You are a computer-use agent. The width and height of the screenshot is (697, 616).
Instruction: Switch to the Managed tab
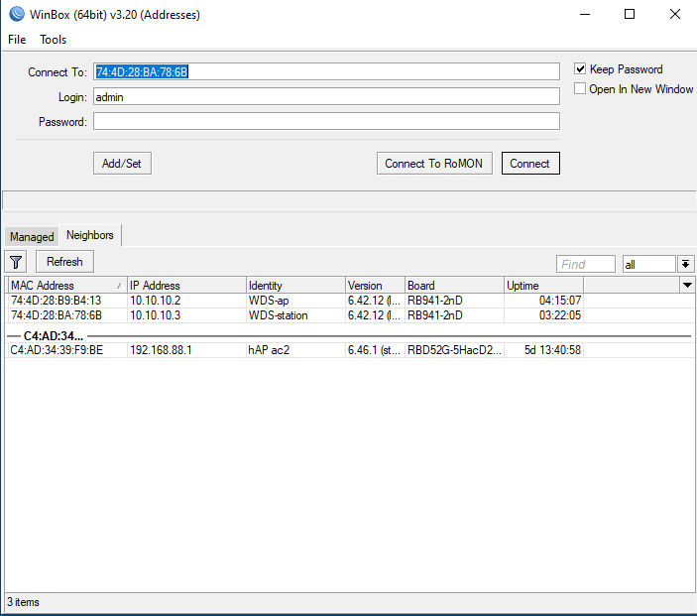click(32, 237)
